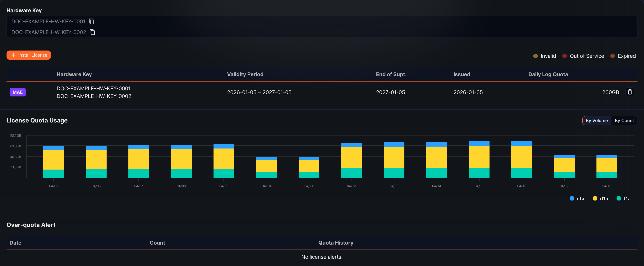This screenshot has width=644, height=266.
Task: Select the 04/05 stacked bar
Action: pos(53,162)
